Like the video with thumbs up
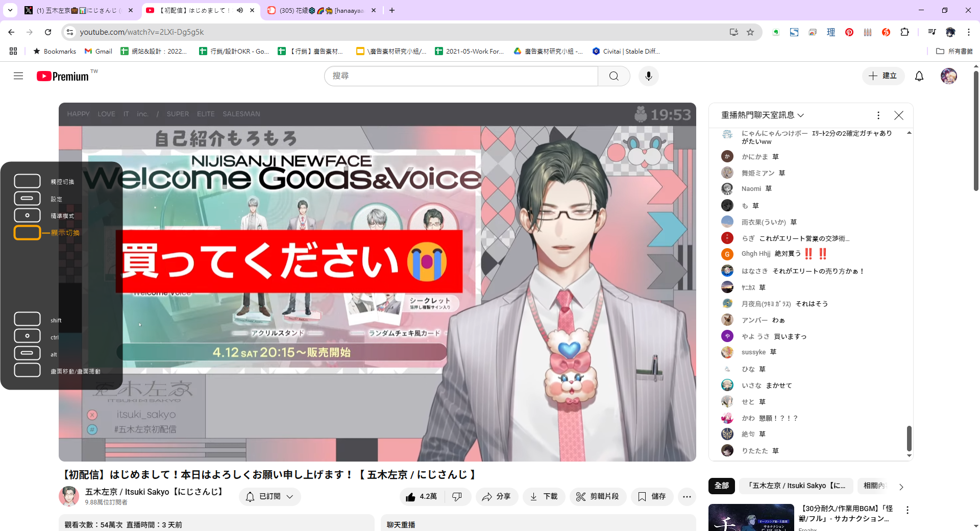This screenshot has height=531, width=980. [x=422, y=497]
